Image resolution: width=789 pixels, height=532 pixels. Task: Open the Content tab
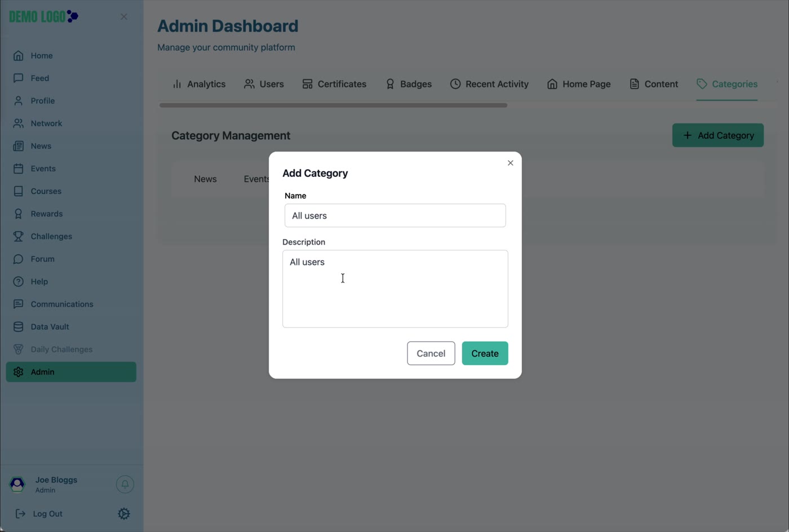coord(654,84)
